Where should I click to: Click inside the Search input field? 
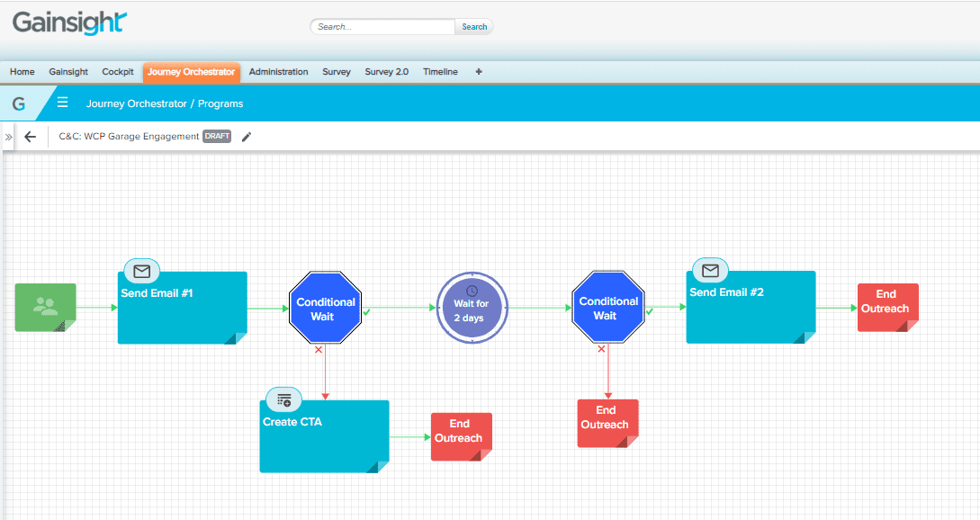coord(382,27)
